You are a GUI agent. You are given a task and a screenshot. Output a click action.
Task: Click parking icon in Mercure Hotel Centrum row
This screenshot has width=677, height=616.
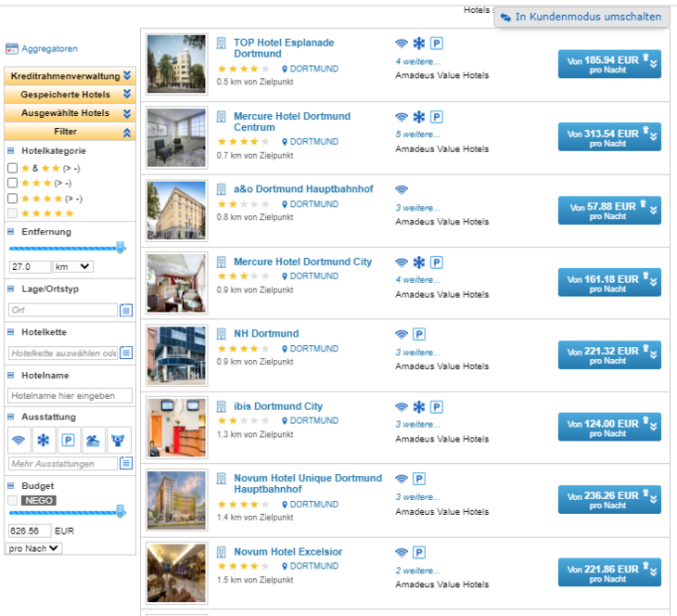[x=437, y=117]
